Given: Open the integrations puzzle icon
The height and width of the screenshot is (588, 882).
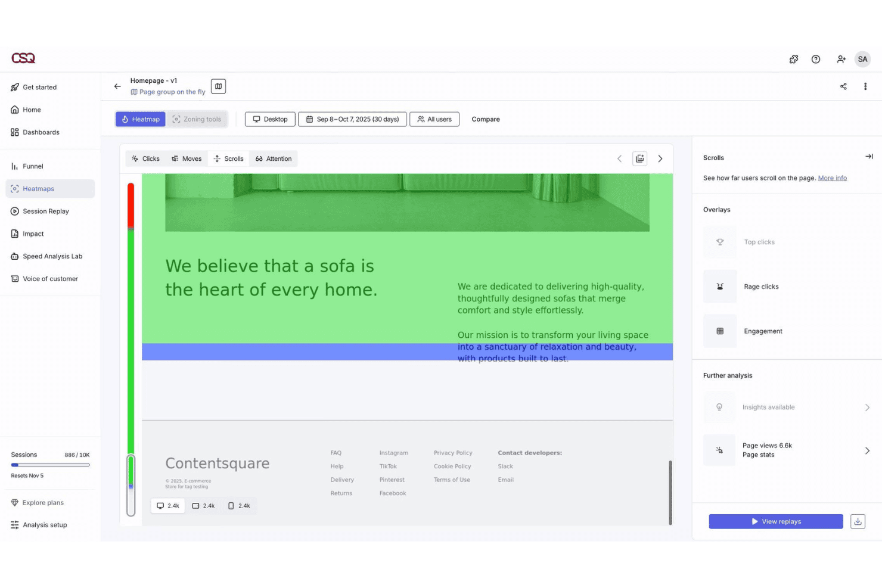Looking at the screenshot, I should 794,59.
